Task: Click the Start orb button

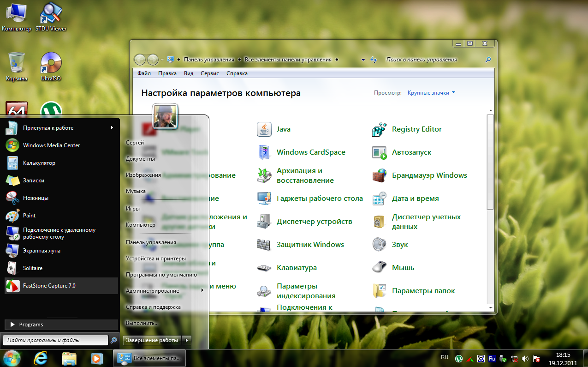Action: (x=11, y=357)
